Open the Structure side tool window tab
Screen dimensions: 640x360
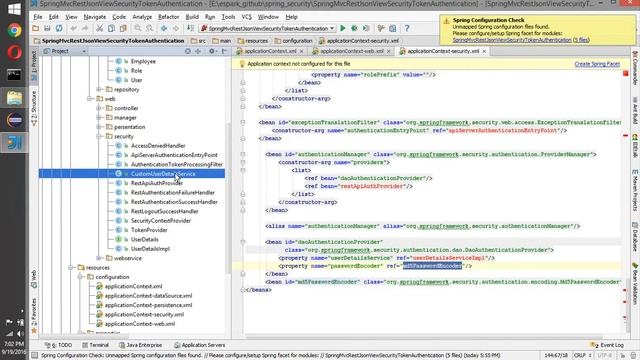[x=34, y=108]
